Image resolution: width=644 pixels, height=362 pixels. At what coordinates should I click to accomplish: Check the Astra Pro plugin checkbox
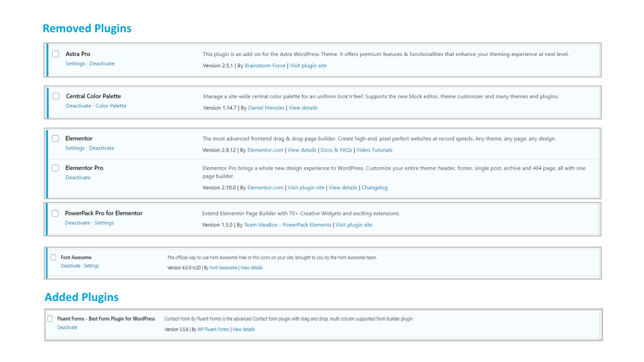[x=56, y=54]
